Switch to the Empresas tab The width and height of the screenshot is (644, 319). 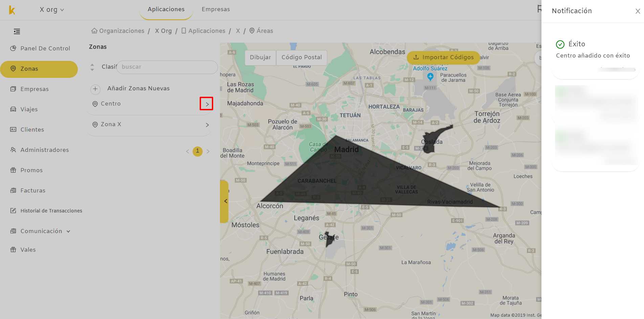(x=216, y=9)
